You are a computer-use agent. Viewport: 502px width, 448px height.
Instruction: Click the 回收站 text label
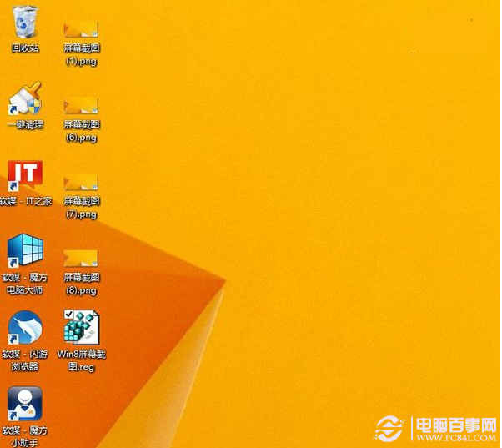point(25,48)
